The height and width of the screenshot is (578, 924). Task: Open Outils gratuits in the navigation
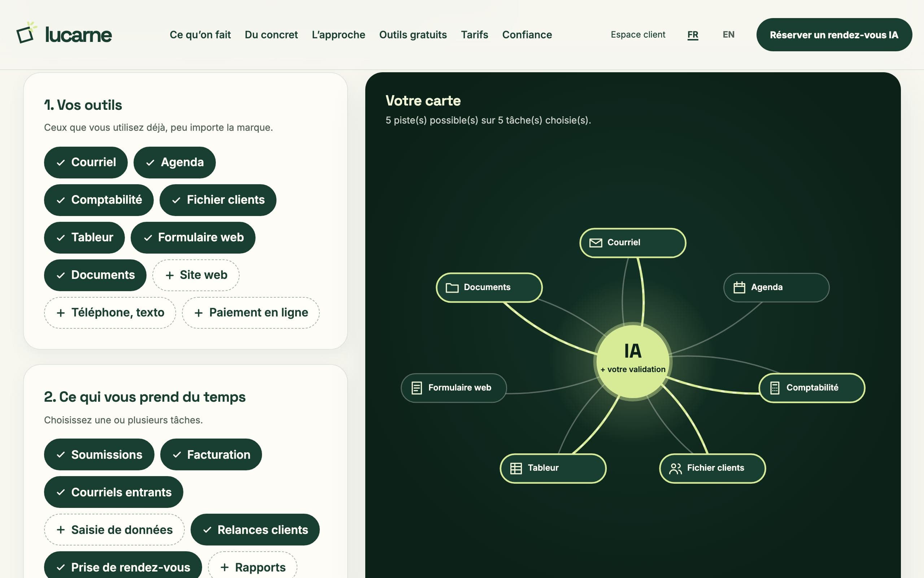click(413, 35)
